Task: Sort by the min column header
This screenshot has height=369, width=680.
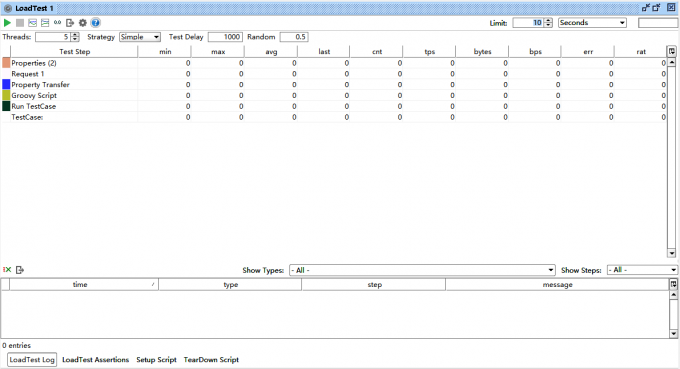Action: (165, 52)
